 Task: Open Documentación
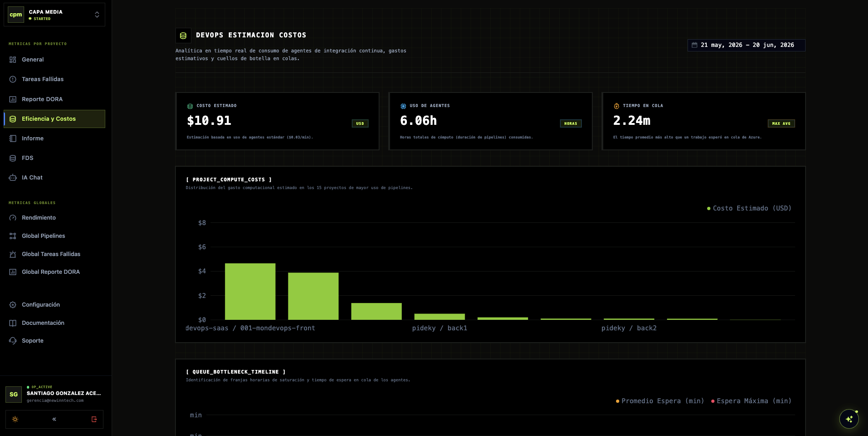tap(54, 323)
